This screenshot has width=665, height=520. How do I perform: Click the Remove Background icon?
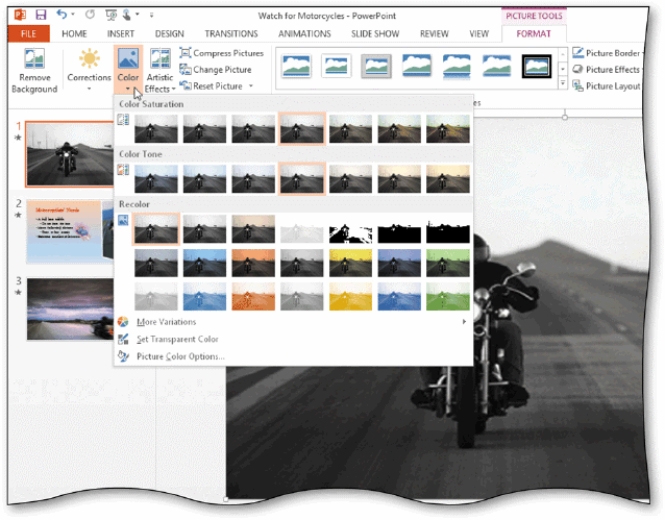click(x=35, y=60)
